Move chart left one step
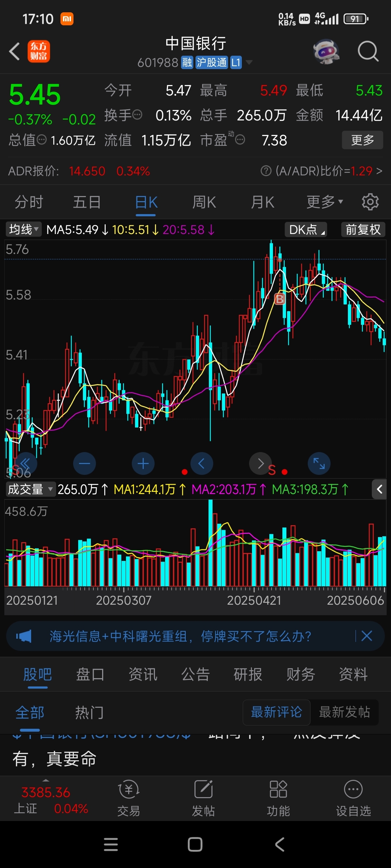 coord(202,463)
